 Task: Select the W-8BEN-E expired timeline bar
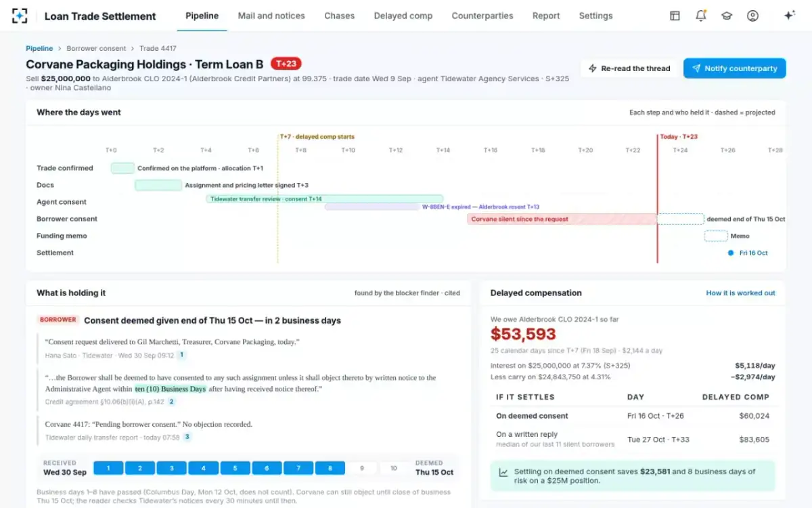point(371,207)
